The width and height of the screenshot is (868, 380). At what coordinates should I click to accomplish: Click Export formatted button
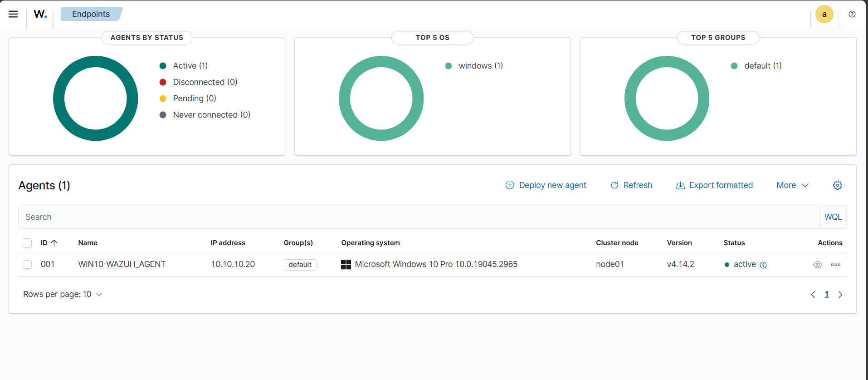tap(714, 185)
